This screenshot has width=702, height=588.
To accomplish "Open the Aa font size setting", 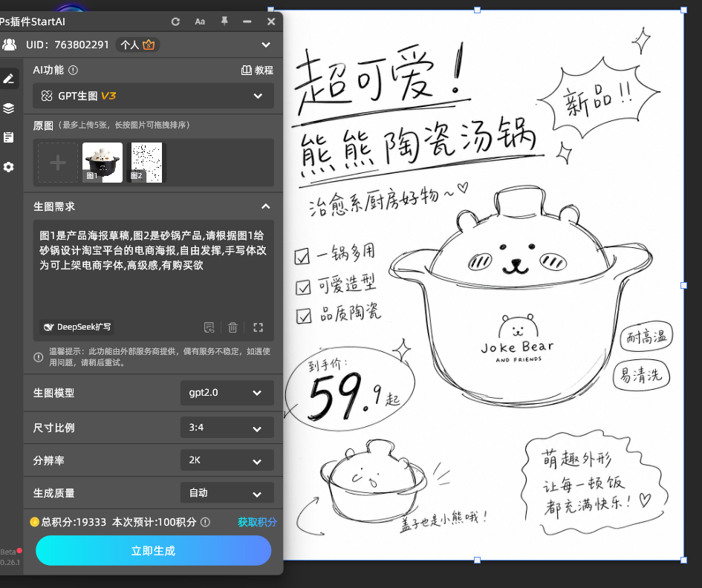I will (200, 22).
